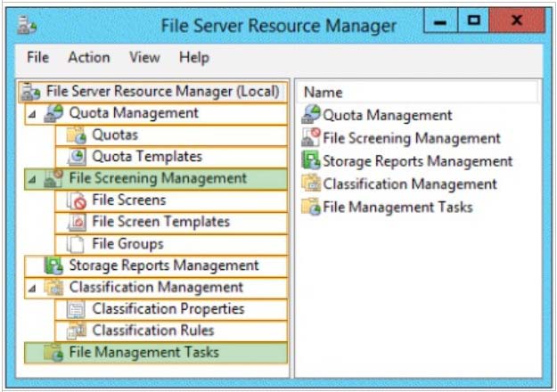Click Storage Reports Management icon in right pane
This screenshot has width=557, height=392.
[311, 160]
